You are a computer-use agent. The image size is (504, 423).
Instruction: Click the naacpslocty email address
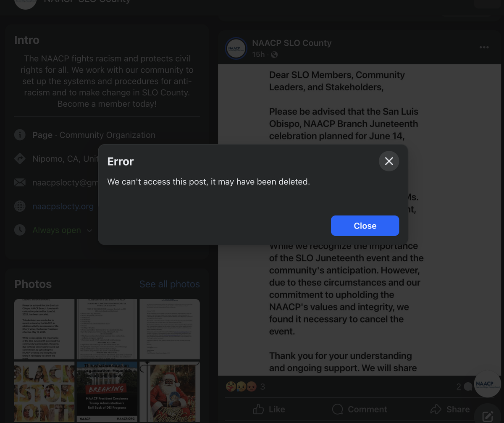coord(65,183)
